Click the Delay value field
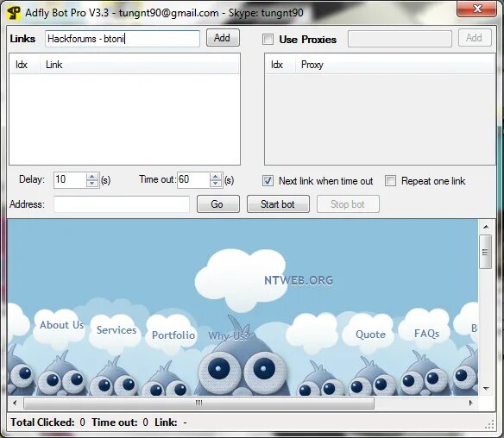This screenshot has width=504, height=438. 70,179
